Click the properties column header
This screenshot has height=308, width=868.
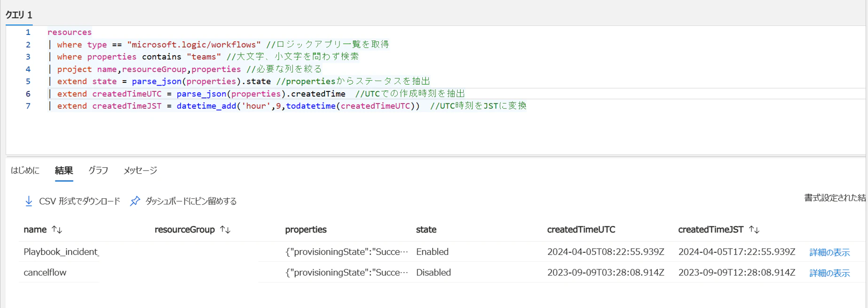pyautogui.click(x=306, y=230)
